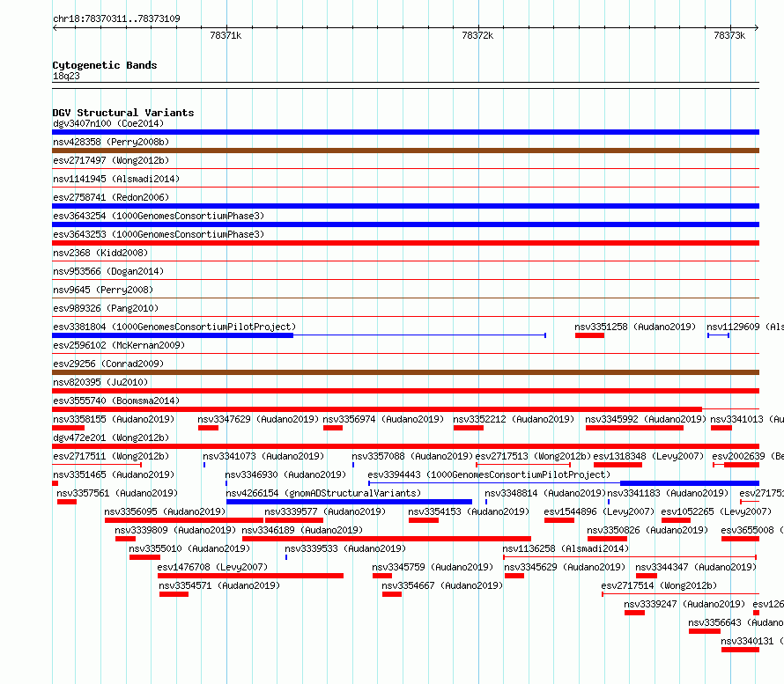Click nsv3348814 (Audano2019) label
This screenshot has width=784, height=684.
[x=545, y=493]
